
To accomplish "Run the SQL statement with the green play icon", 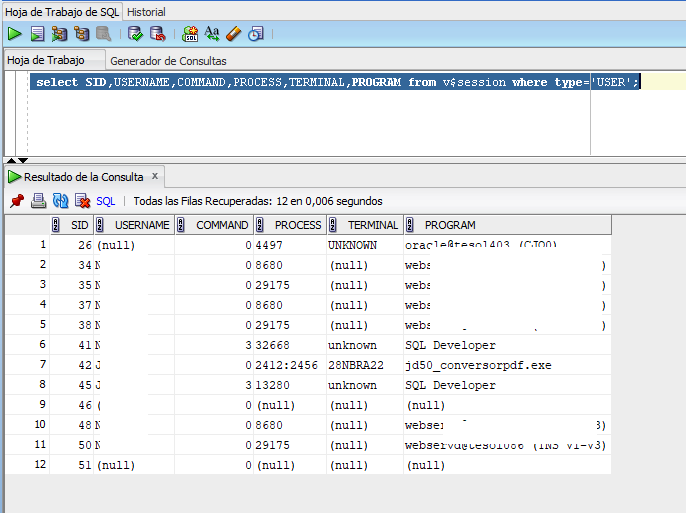I will [x=14, y=34].
